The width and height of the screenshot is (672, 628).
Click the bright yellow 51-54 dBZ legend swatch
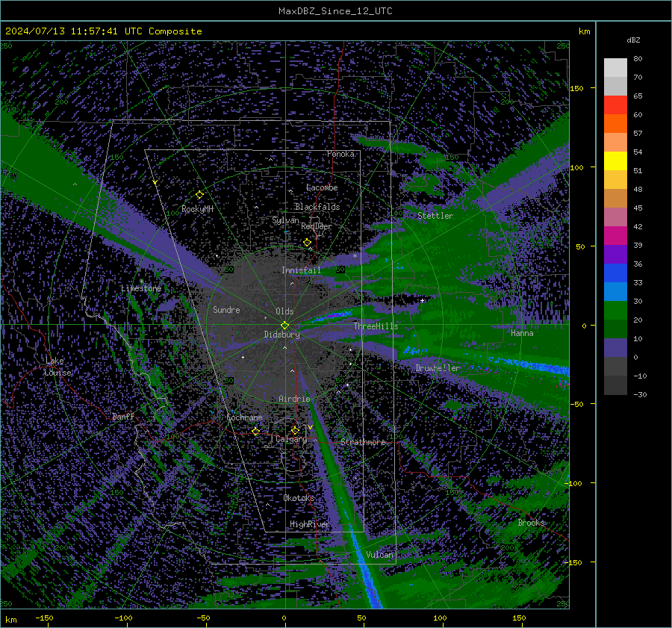615,161
